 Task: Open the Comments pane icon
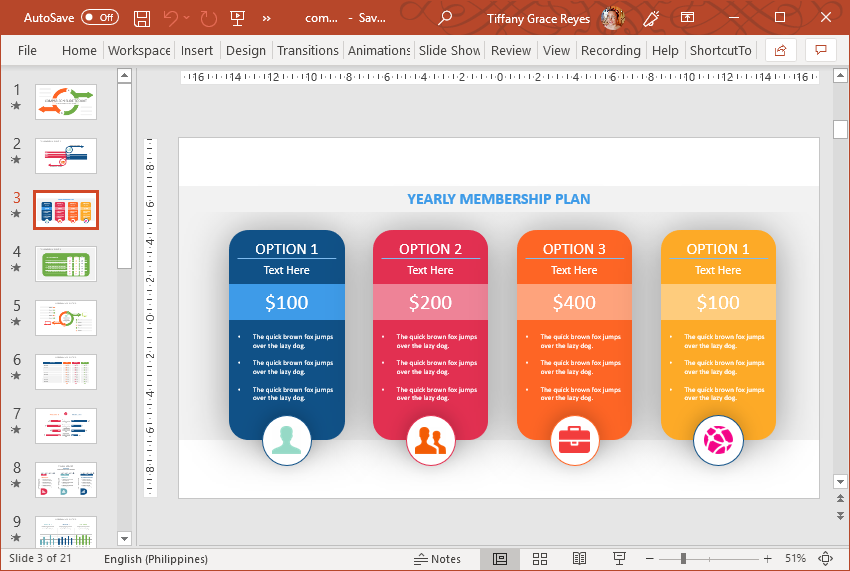[820, 50]
